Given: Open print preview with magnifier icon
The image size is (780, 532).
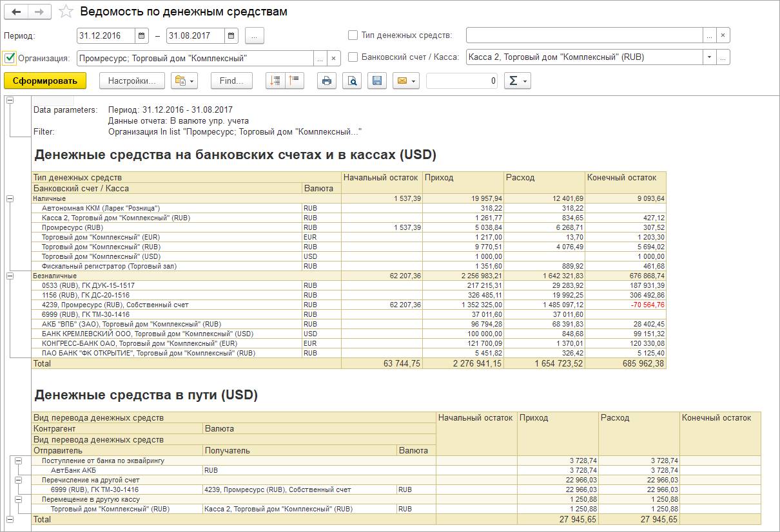Looking at the screenshot, I should [352, 81].
